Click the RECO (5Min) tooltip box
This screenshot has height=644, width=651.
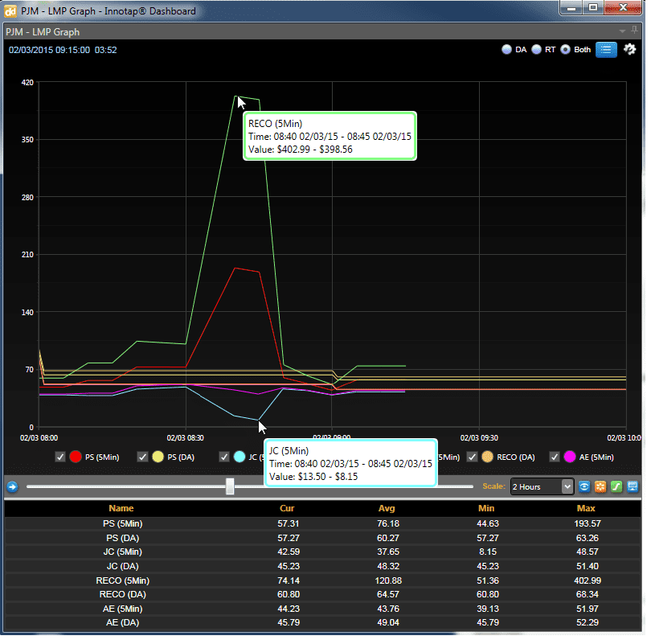330,136
